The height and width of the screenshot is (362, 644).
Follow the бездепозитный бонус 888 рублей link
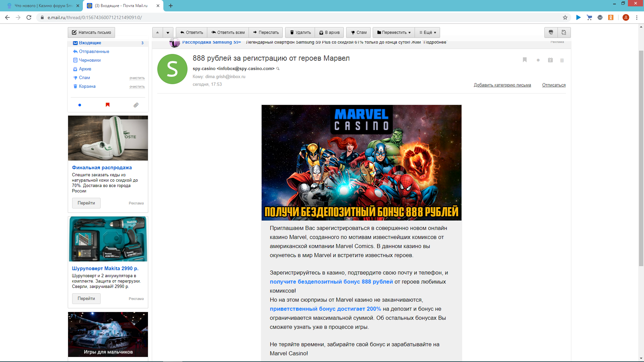pyautogui.click(x=331, y=282)
